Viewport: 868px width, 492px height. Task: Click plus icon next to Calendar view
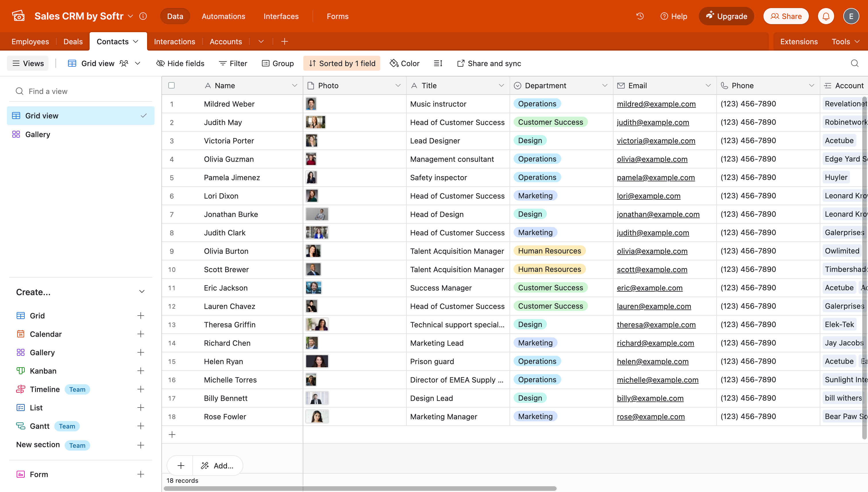pos(141,334)
